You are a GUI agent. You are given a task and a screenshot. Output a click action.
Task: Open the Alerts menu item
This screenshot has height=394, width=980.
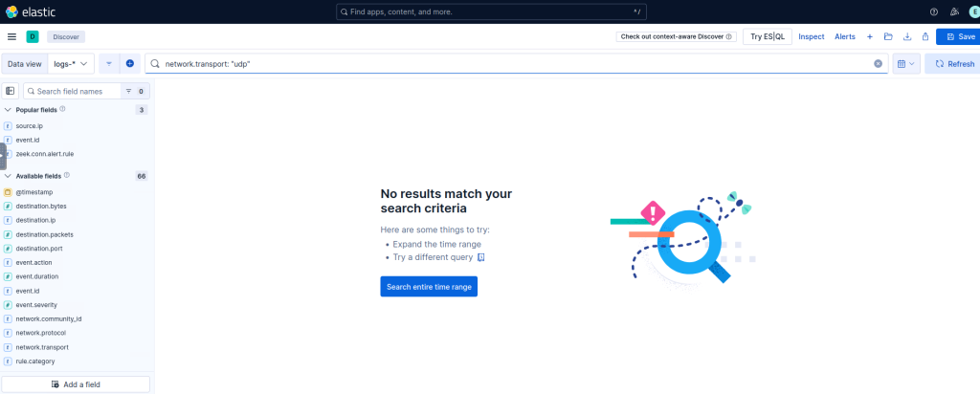point(845,36)
